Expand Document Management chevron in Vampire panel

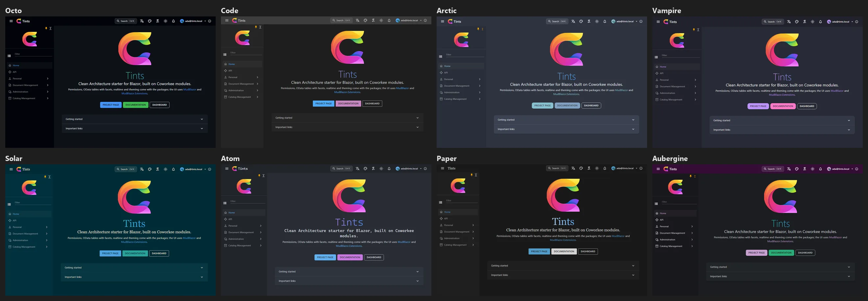point(695,86)
